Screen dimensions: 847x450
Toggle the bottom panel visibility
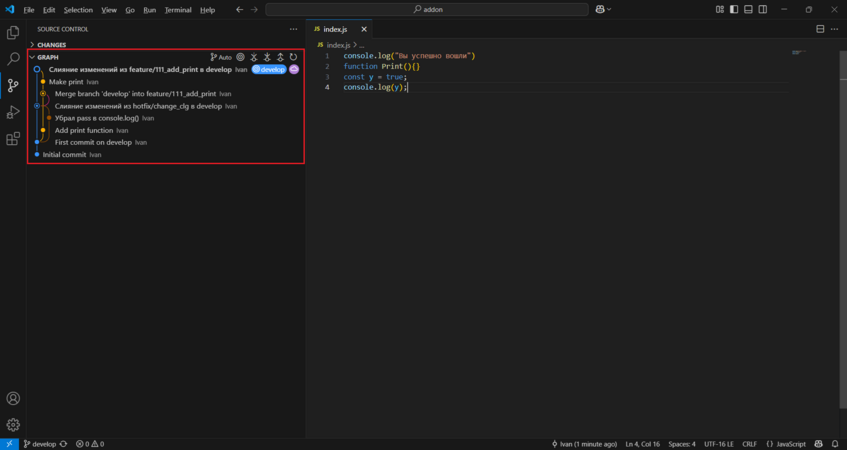[x=748, y=9]
